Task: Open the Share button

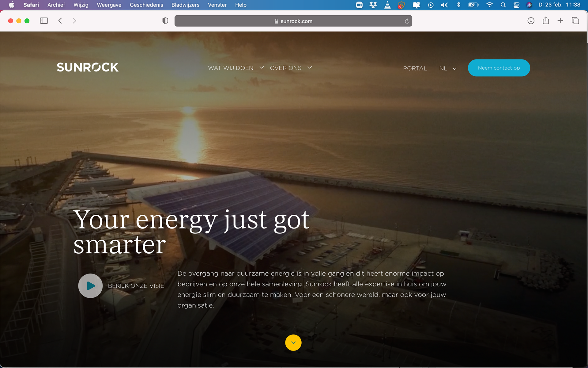Action: (546, 21)
